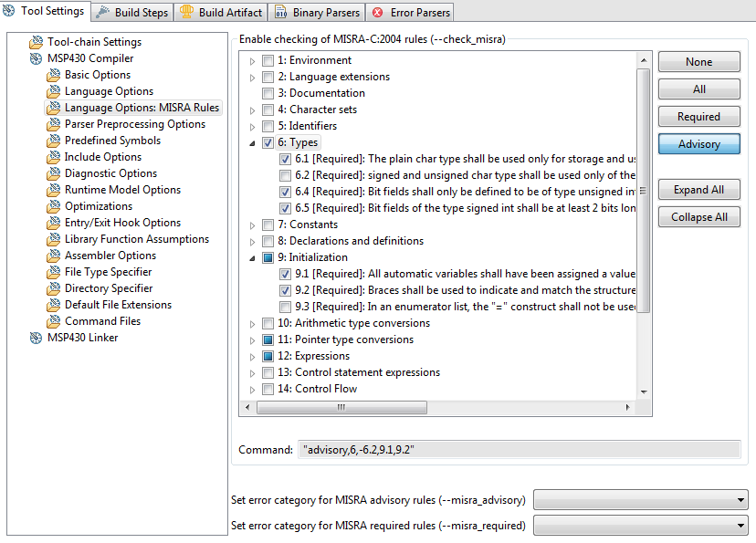Expand the 14: Control Flow group
Screen dimensions: 756x543
(252, 390)
